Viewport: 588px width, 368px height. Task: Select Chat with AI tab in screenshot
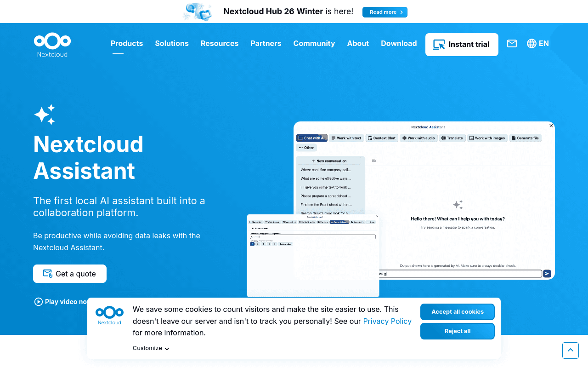312,138
